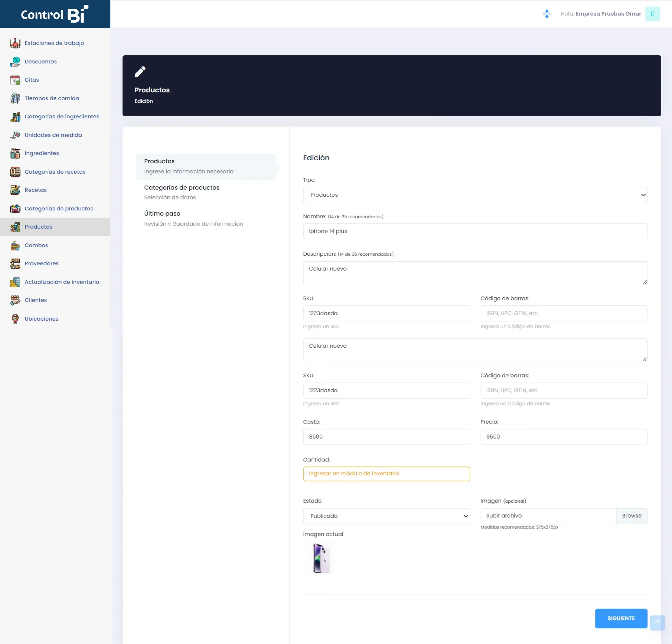Click the Proveedores sidebar icon

pos(15,263)
